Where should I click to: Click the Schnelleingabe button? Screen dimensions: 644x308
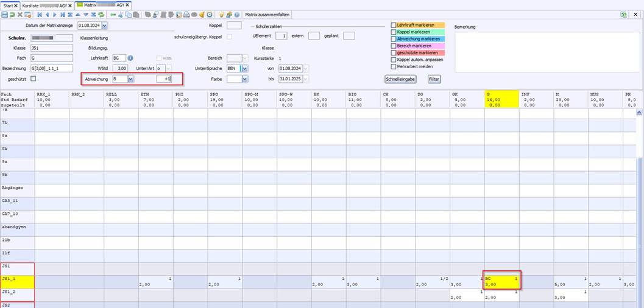click(x=400, y=79)
